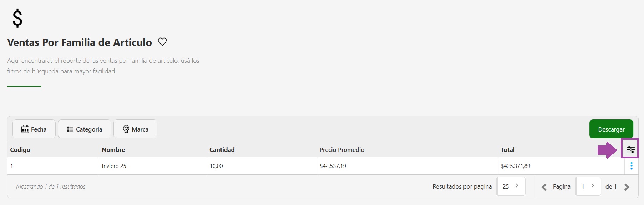Sort by the Nombre column header
This screenshot has width=644, height=205.
[x=113, y=150]
